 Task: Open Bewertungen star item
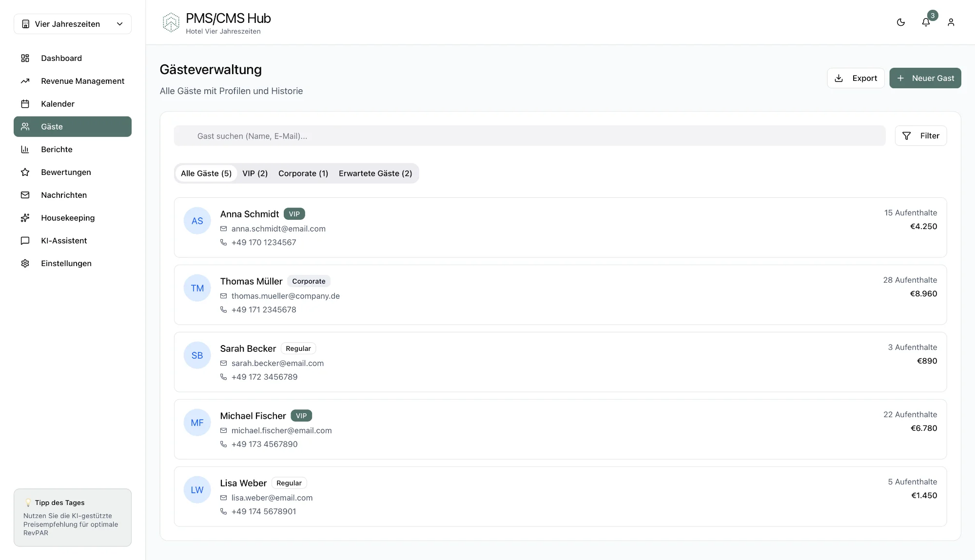tap(66, 172)
